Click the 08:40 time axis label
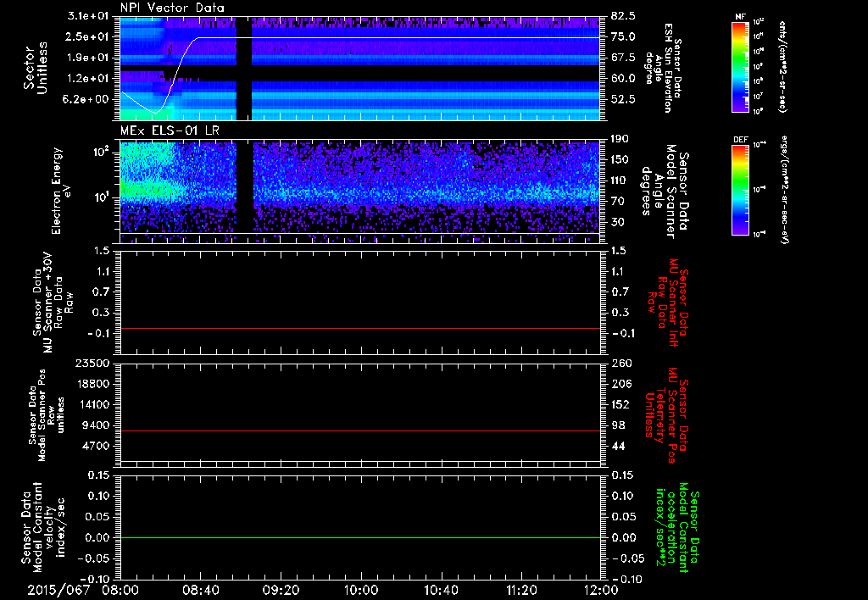The image size is (868, 600). point(200,590)
